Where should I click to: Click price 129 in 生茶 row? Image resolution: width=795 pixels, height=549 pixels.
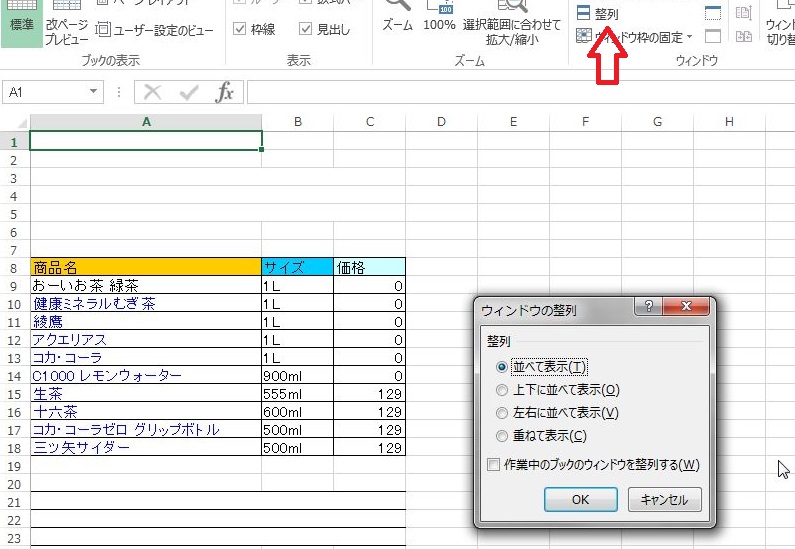point(370,393)
